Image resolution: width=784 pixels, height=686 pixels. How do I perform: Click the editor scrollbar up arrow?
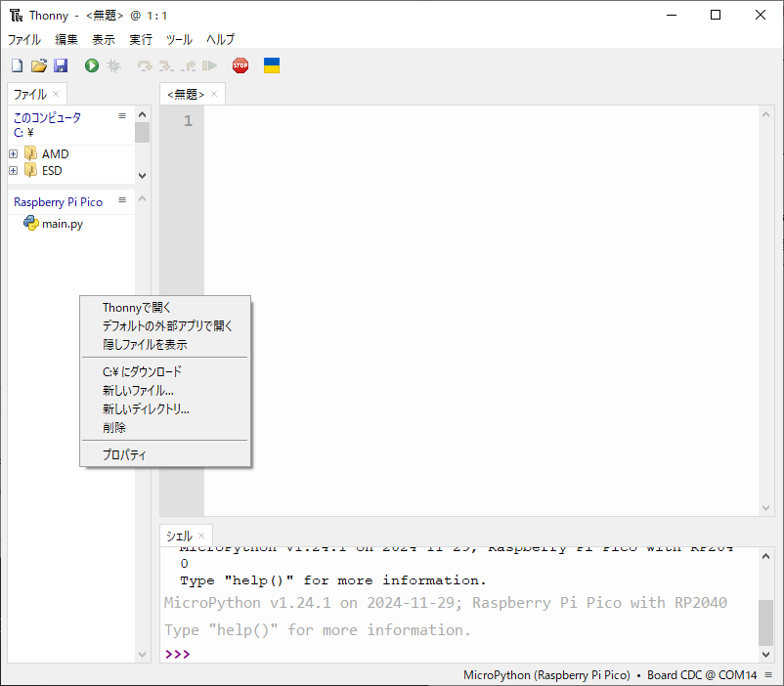coord(766,114)
